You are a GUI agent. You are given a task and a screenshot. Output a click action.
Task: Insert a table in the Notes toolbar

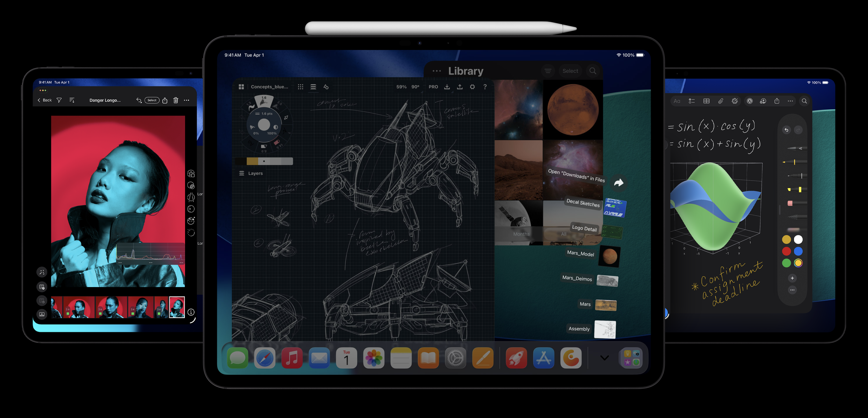[706, 101]
